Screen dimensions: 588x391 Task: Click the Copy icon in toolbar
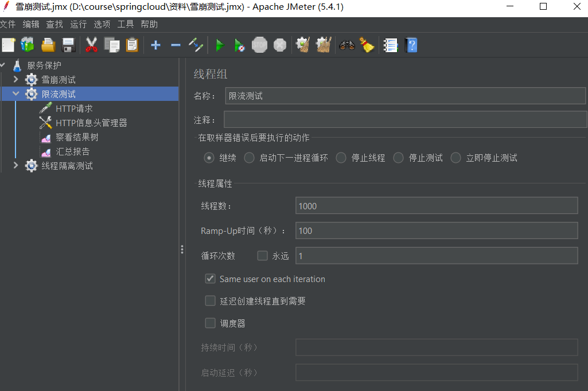(112, 45)
